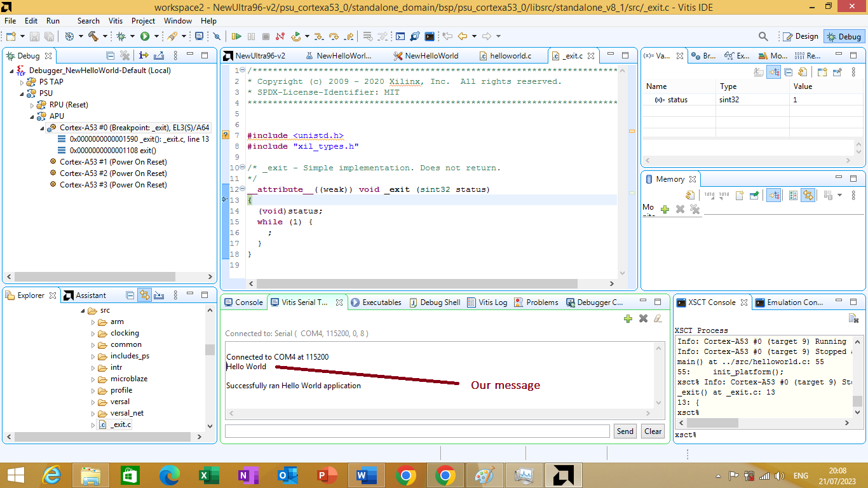Expand the clocking folder in Explorer

[93, 333]
